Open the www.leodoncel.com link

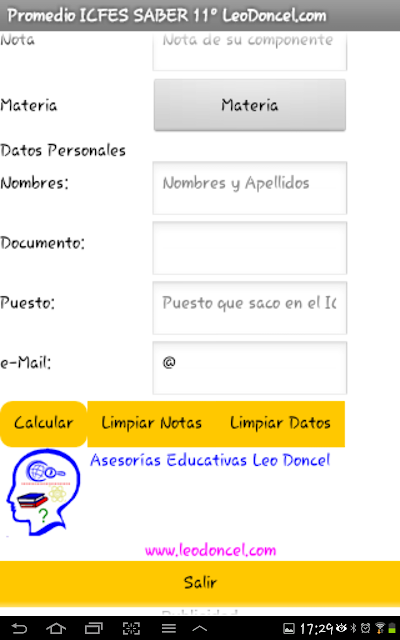(211, 550)
